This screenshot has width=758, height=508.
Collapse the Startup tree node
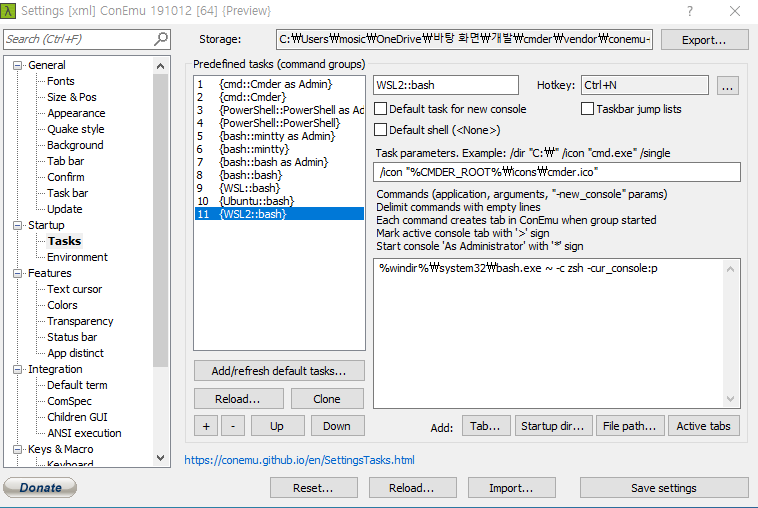[17, 225]
